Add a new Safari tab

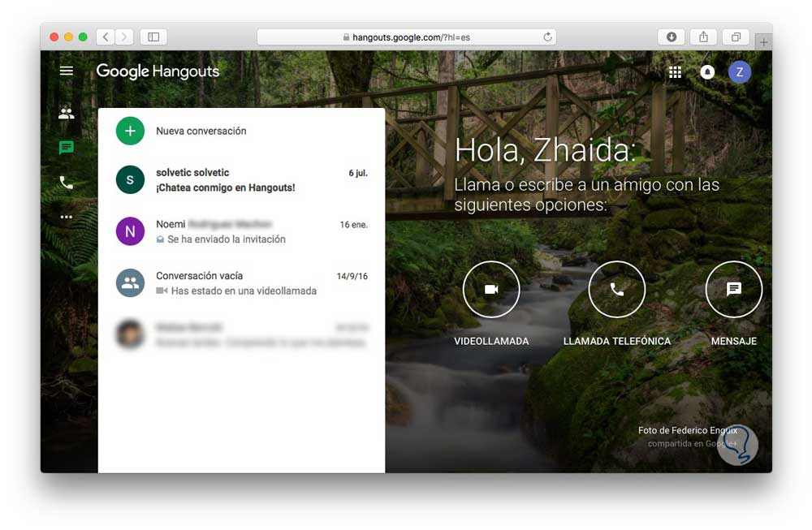[x=763, y=42]
